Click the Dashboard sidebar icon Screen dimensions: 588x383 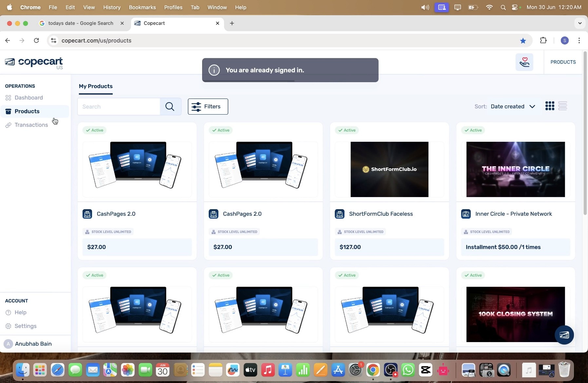tap(8, 98)
